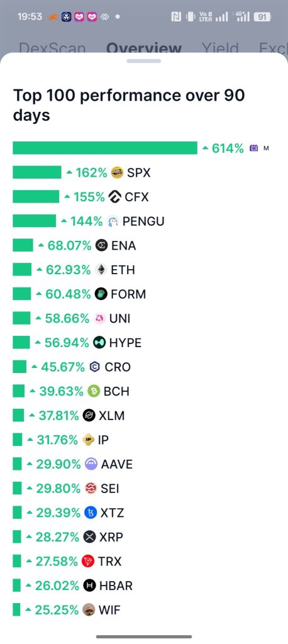Image resolution: width=288 pixels, height=644 pixels.
Task: Tap the ETH diamond logo
Action: point(101,270)
